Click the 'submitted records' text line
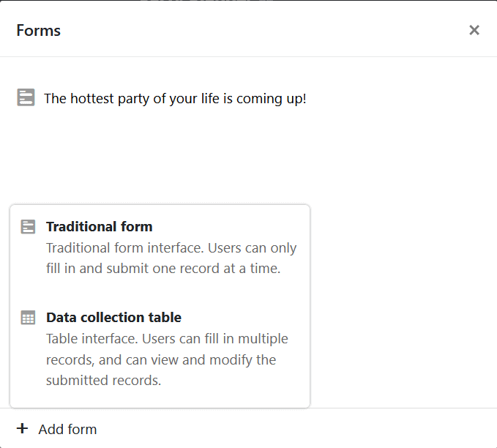497x448 pixels. click(103, 381)
